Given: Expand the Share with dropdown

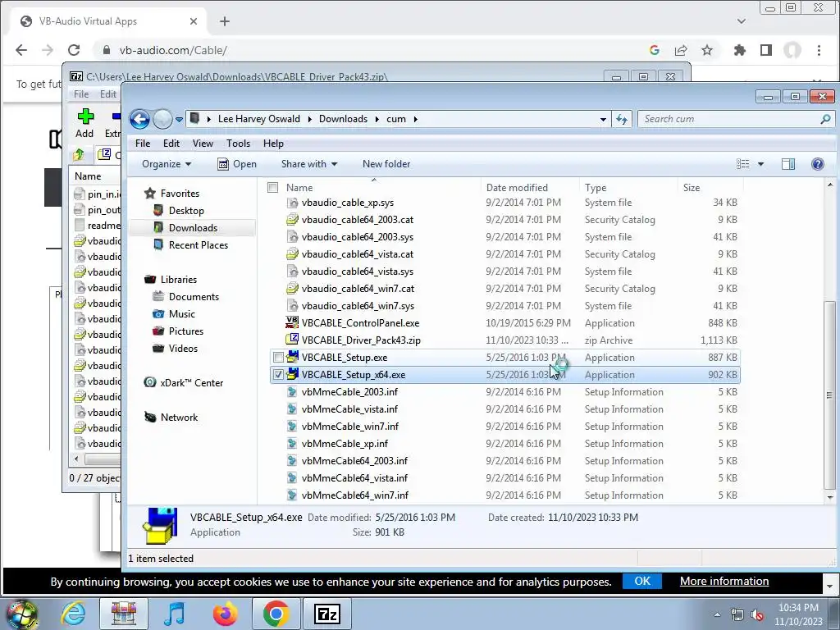Looking at the screenshot, I should [x=309, y=164].
